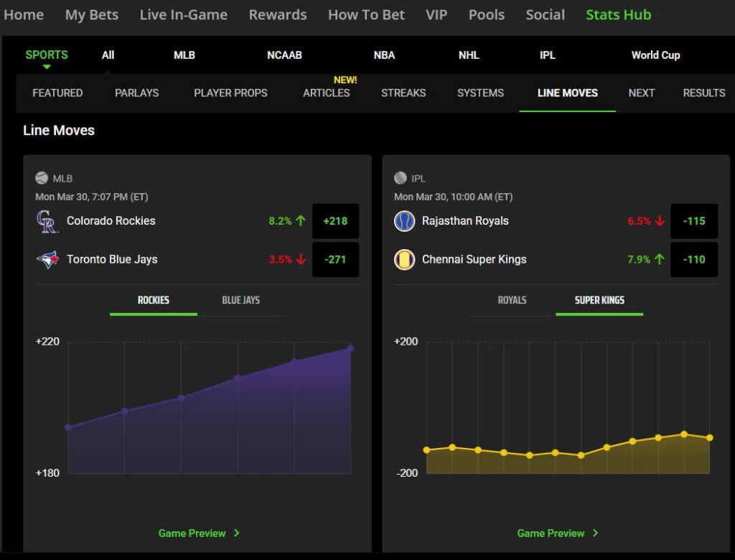735x560 pixels.
Task: Click the Toronto Blue Jays logo
Action: (x=47, y=261)
